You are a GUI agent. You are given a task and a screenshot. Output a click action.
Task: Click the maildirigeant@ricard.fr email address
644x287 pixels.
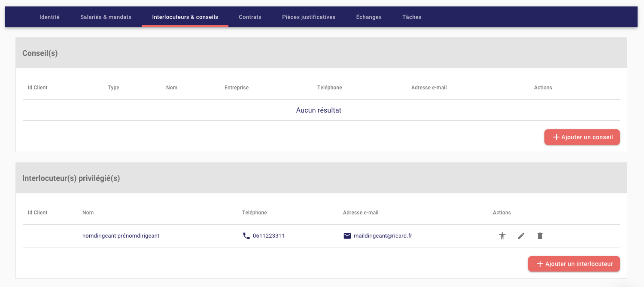click(x=383, y=236)
